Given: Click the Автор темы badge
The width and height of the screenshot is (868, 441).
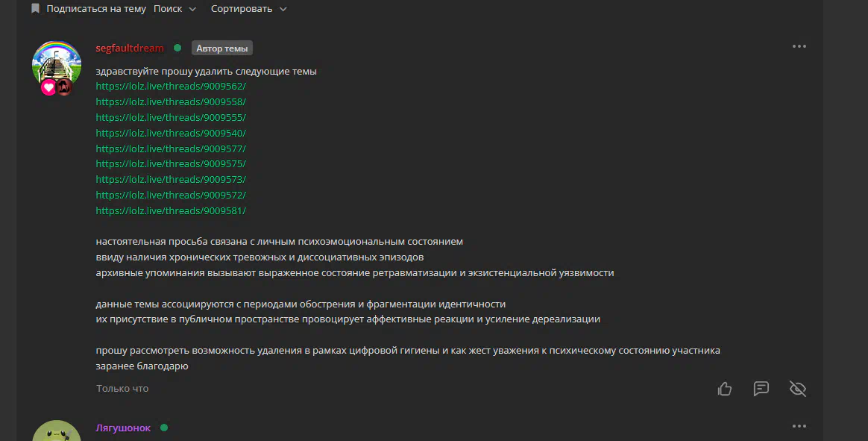Looking at the screenshot, I should 222,49.
